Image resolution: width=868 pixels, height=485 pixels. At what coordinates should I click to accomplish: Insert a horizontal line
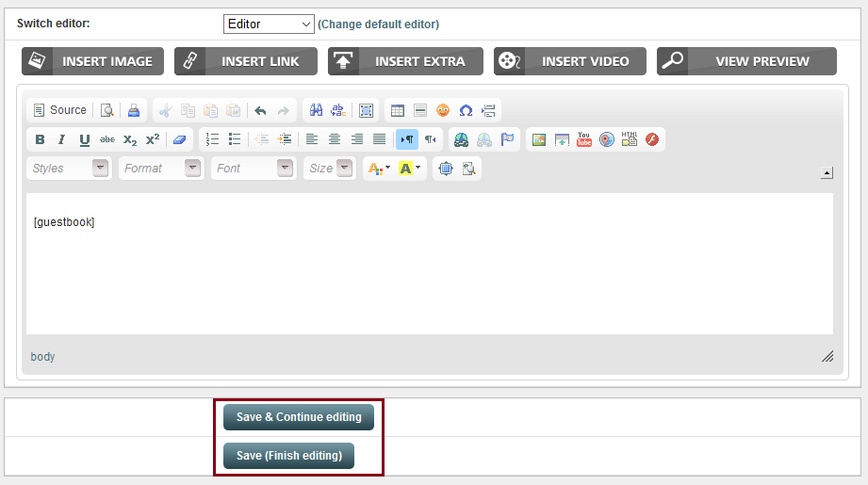click(x=420, y=110)
